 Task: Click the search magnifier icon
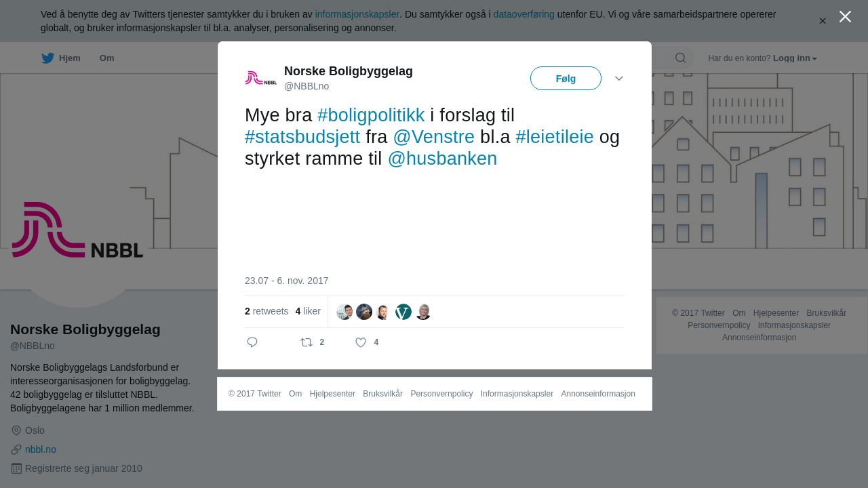click(x=680, y=58)
